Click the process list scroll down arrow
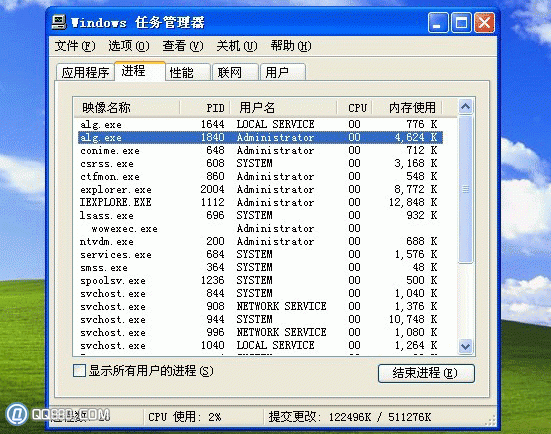This screenshot has width=551, height=434. pos(466,346)
